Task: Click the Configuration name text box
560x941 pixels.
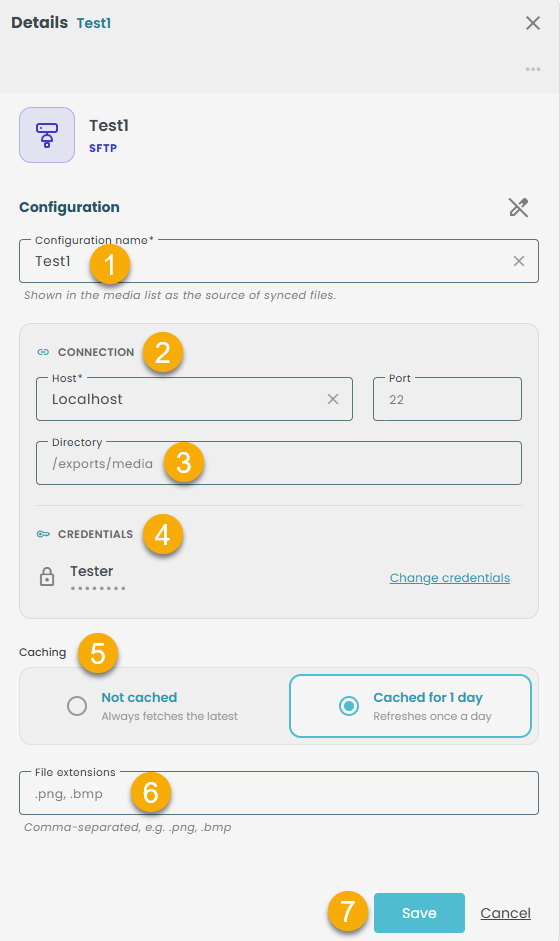Action: coord(264,261)
